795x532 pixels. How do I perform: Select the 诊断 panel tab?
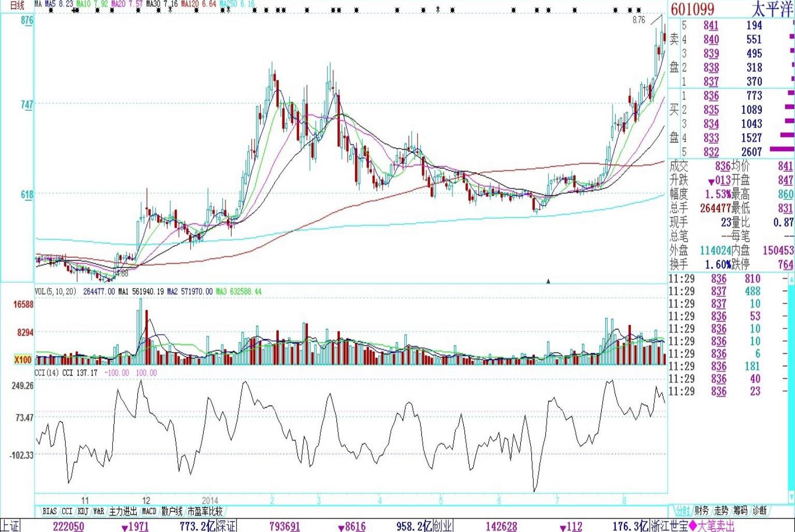[x=759, y=511]
